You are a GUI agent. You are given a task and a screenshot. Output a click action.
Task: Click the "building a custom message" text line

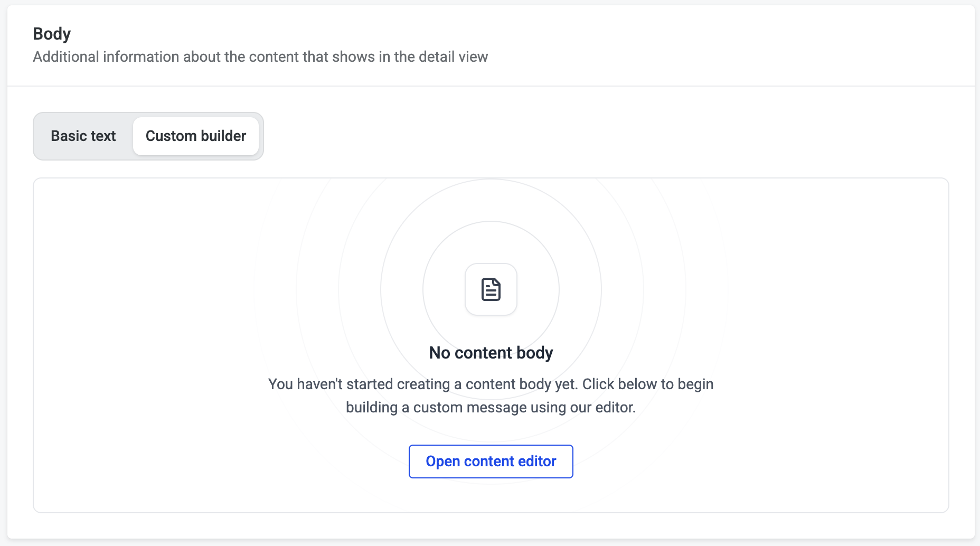491,407
